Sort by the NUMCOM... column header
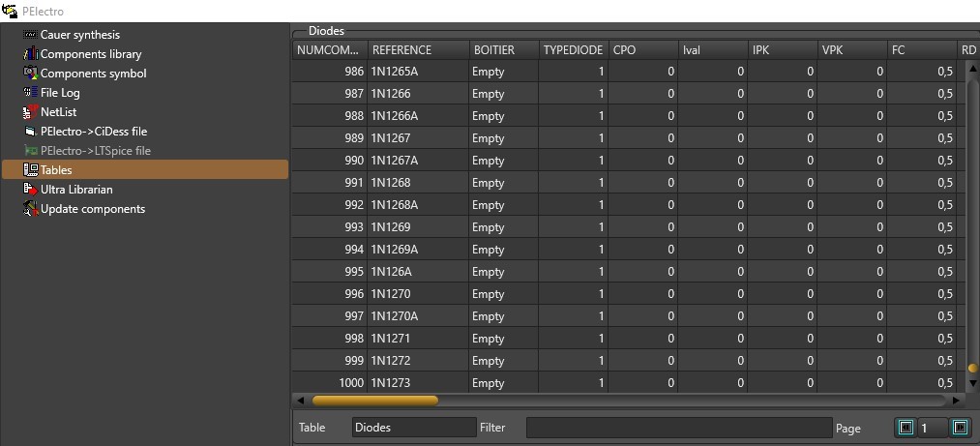This screenshot has height=446, width=980. coord(329,49)
